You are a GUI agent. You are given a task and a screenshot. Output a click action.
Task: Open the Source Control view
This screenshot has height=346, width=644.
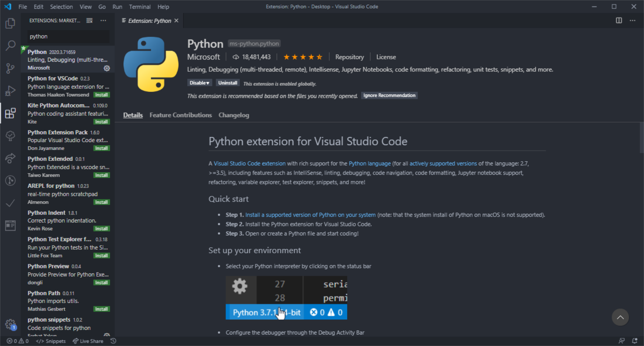10,68
